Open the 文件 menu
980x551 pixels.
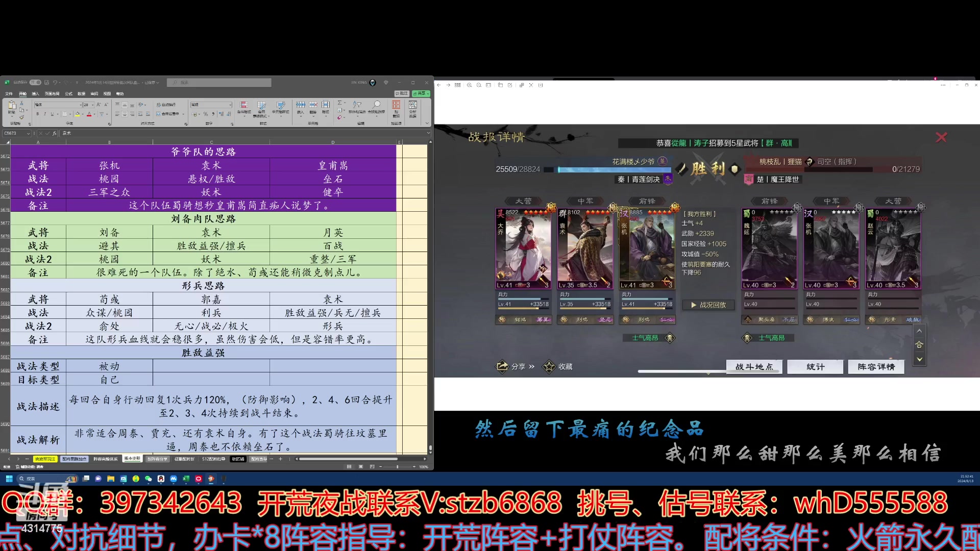coord(9,94)
